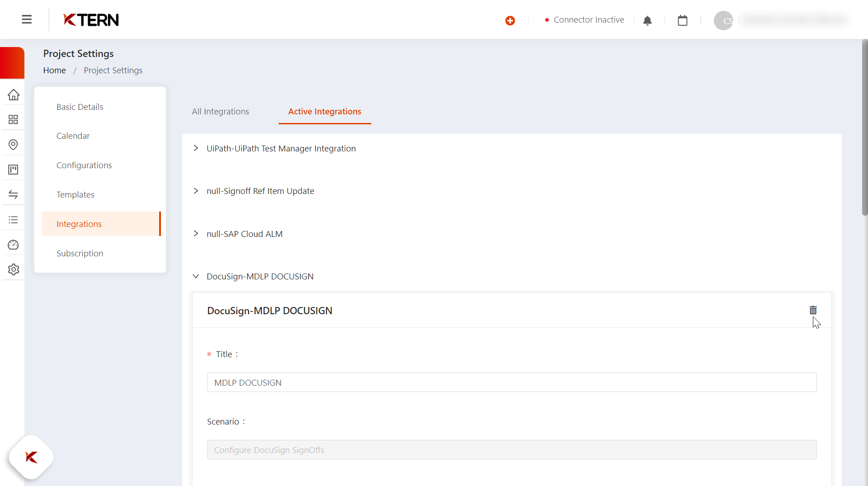Open the swap arrows sidebar icon
Image resolution: width=868 pixels, height=486 pixels.
(x=13, y=194)
